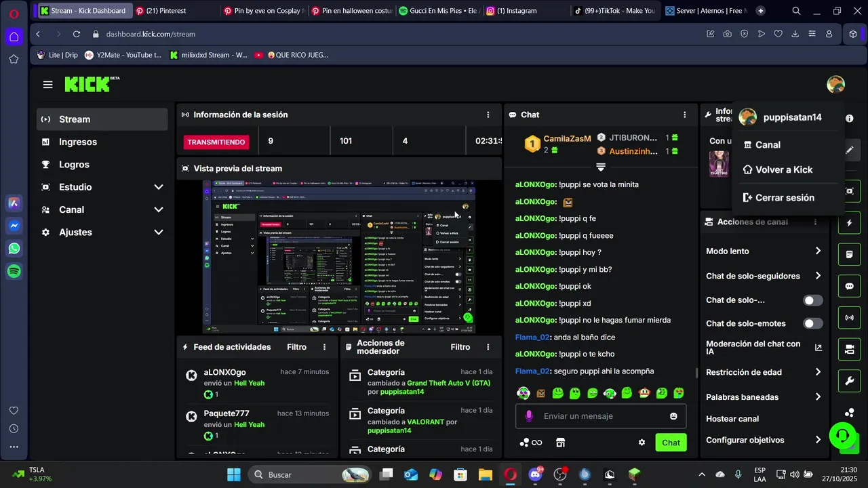Screen dimensions: 868x488
Task: Open the Chat panel three-dot menu
Action: coord(685,115)
